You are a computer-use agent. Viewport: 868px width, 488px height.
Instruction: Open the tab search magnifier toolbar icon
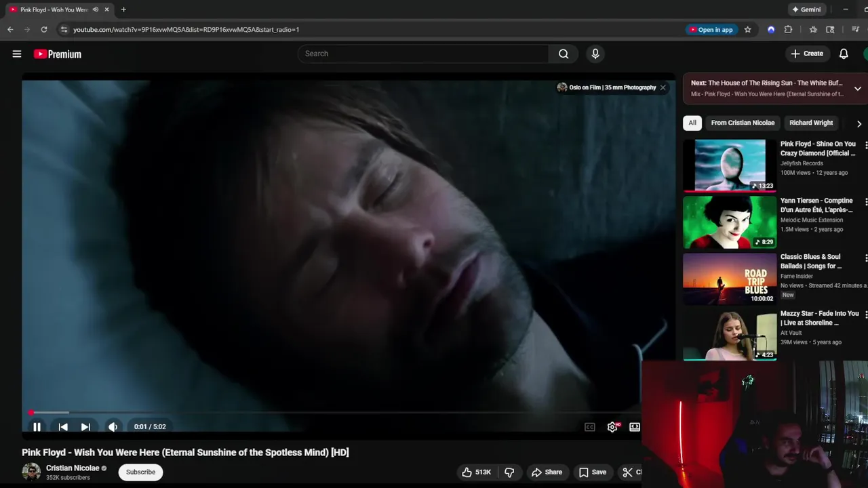(830, 30)
